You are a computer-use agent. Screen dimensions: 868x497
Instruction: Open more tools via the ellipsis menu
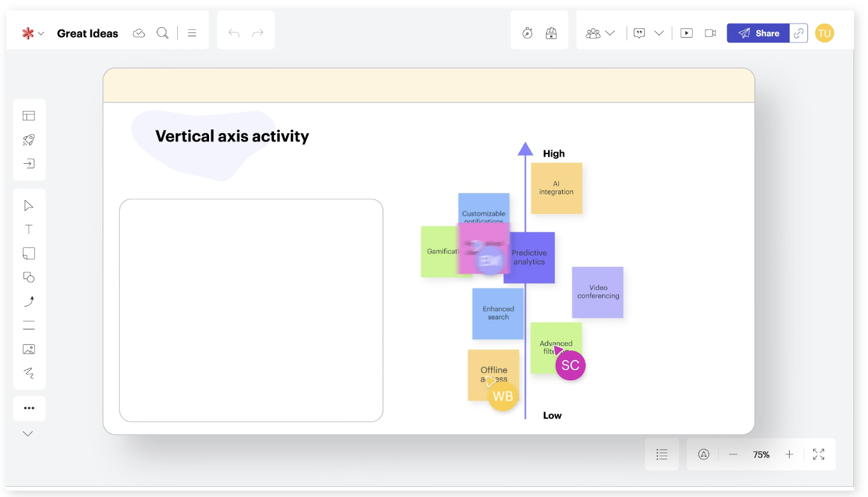point(29,408)
